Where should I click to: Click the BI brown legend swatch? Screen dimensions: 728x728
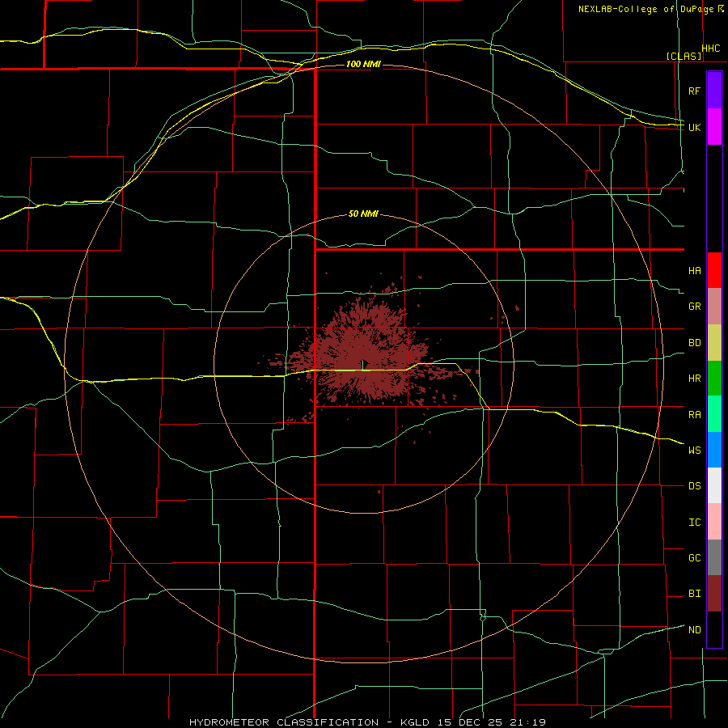pyautogui.click(x=714, y=594)
